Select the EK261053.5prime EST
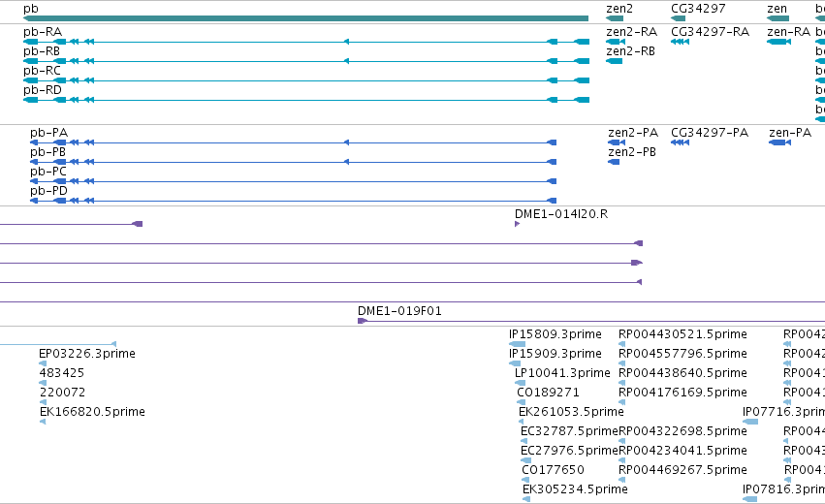The width and height of the screenshot is (825, 504). coord(521,422)
